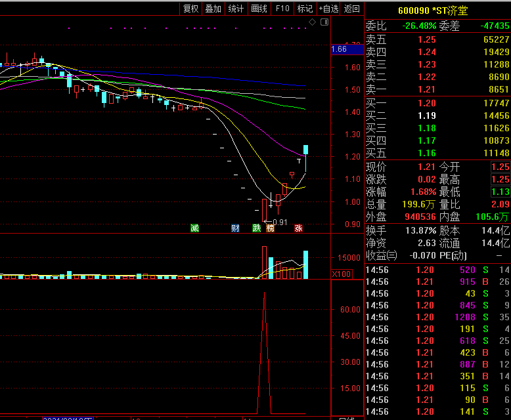Open the 统计 statistics tool
This screenshot has height=420, width=511.
pos(236,9)
